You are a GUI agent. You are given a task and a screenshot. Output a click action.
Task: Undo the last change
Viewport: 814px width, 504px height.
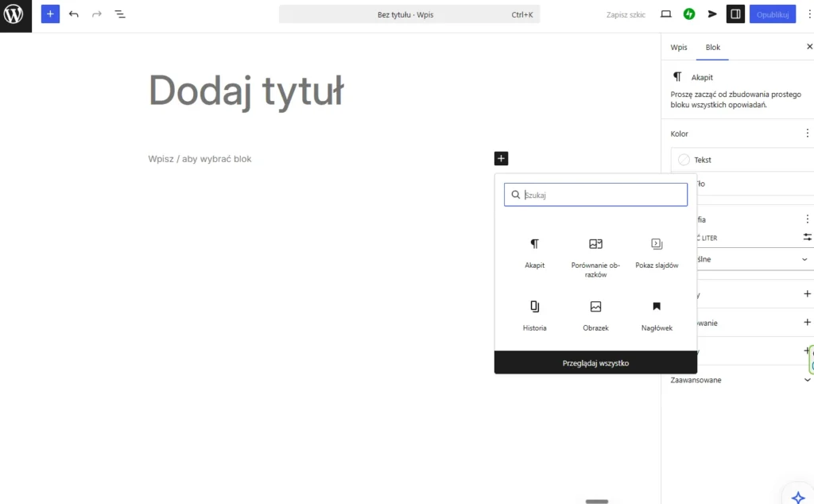(x=74, y=14)
